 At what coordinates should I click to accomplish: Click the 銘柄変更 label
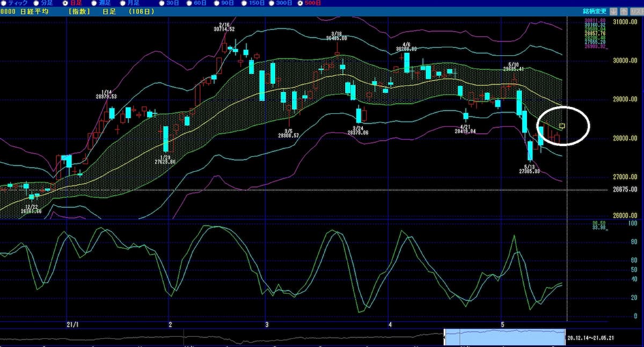pyautogui.click(x=595, y=11)
